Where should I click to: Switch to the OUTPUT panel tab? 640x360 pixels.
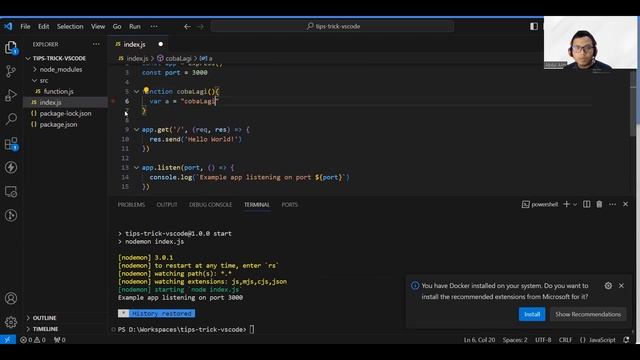(167, 204)
